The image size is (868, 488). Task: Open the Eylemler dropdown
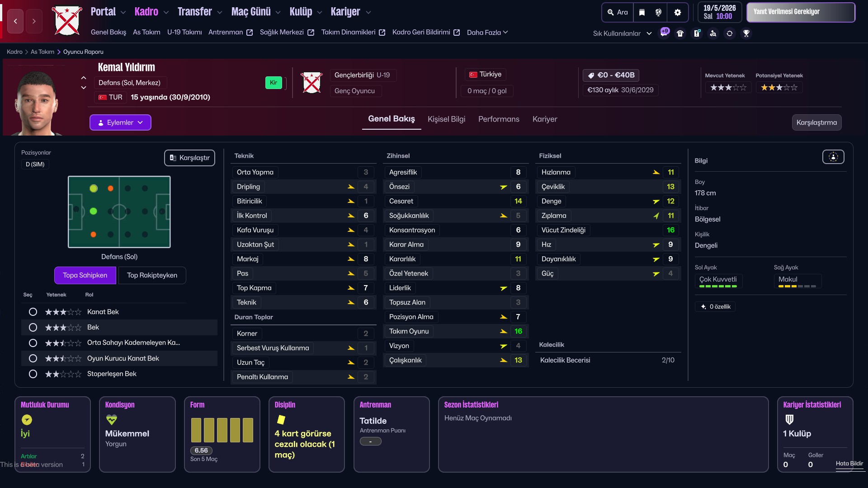click(x=120, y=122)
